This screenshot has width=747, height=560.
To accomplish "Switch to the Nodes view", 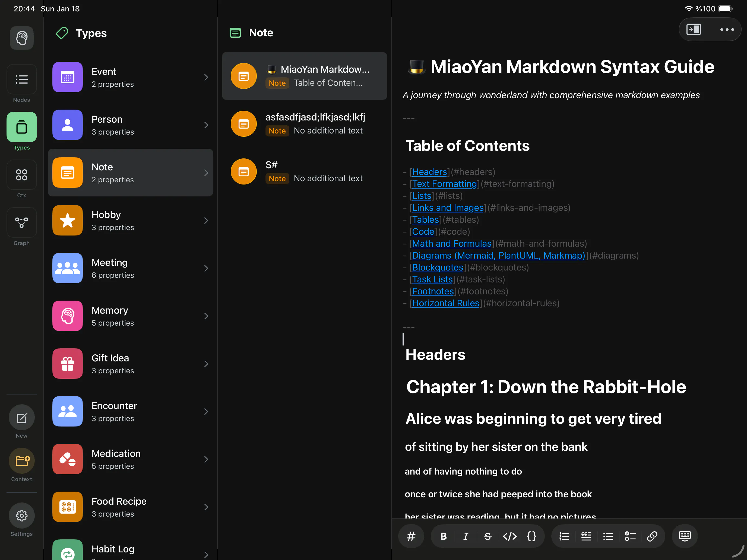I will coord(22,79).
